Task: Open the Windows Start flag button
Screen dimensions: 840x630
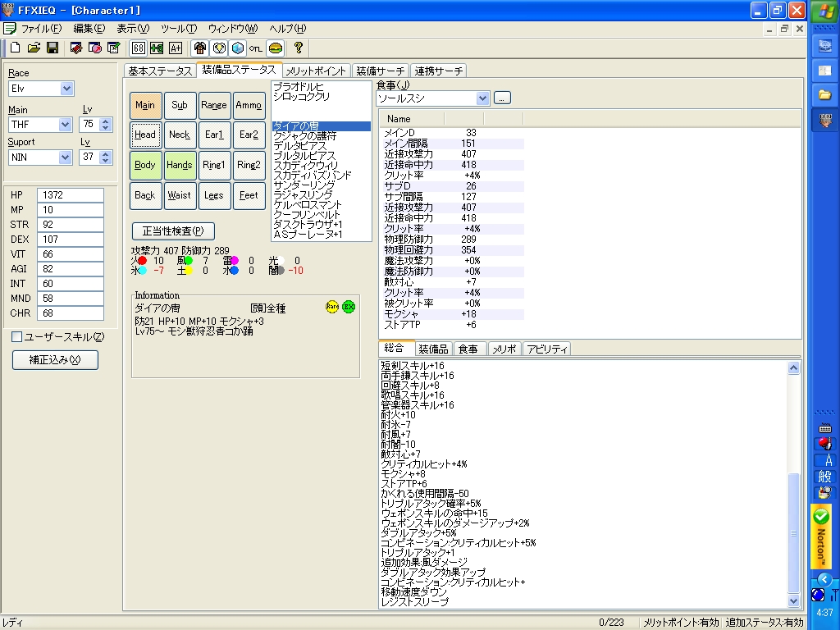Action: pyautogui.click(x=825, y=11)
